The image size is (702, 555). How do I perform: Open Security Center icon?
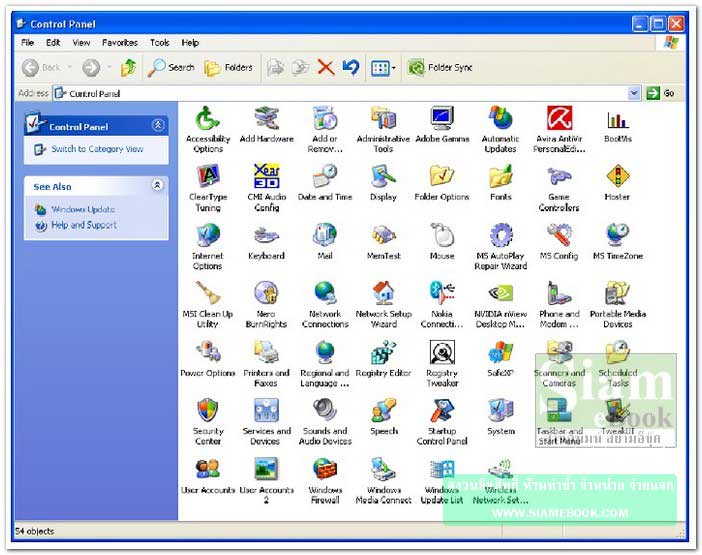[208, 410]
